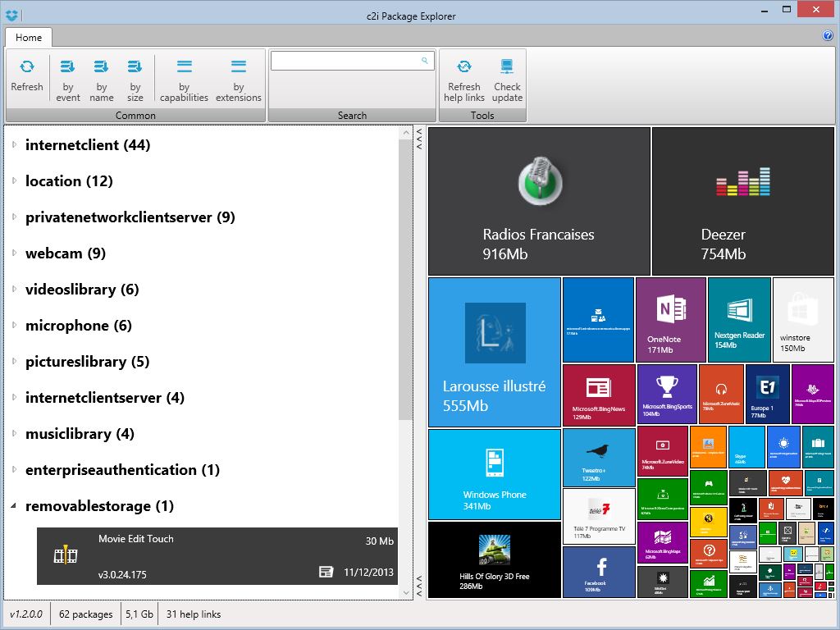Click the search magnifier icon

(424, 61)
